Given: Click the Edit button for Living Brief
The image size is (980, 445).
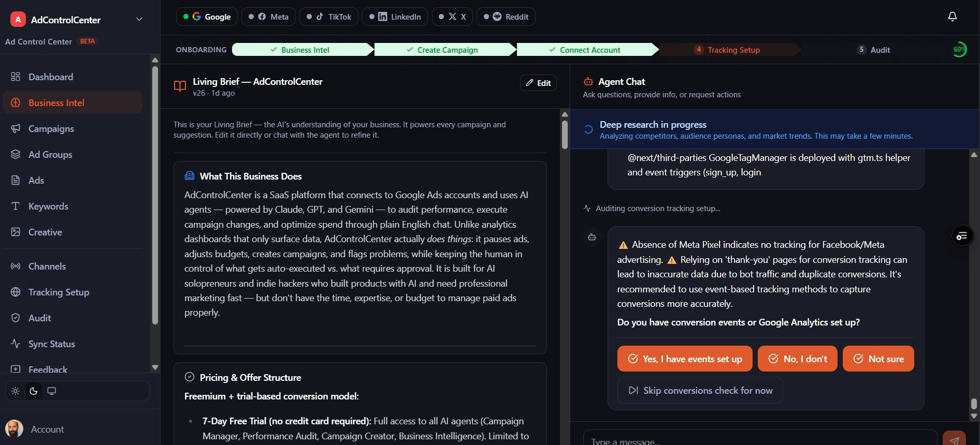Looking at the screenshot, I should tap(538, 83).
